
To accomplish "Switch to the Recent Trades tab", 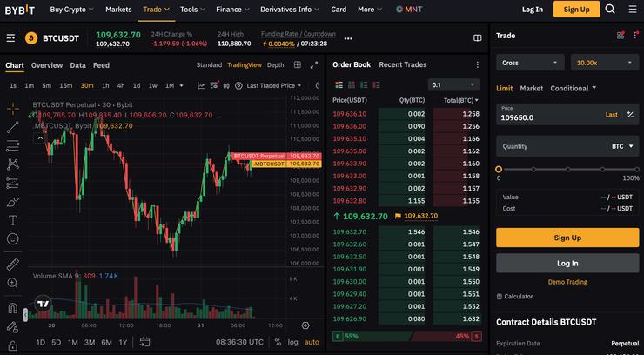I will click(402, 65).
